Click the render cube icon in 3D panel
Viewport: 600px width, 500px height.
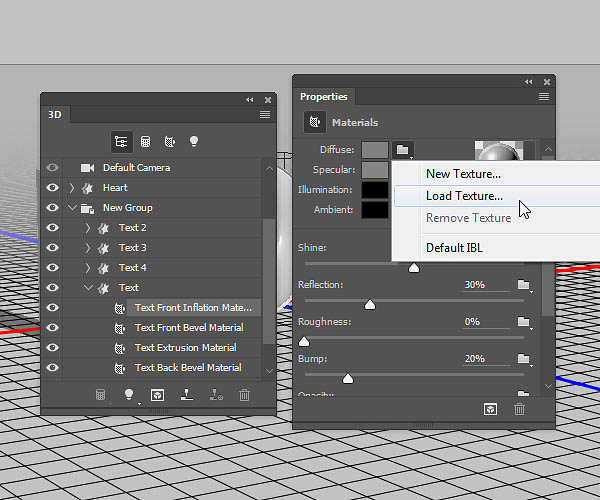pos(158,395)
